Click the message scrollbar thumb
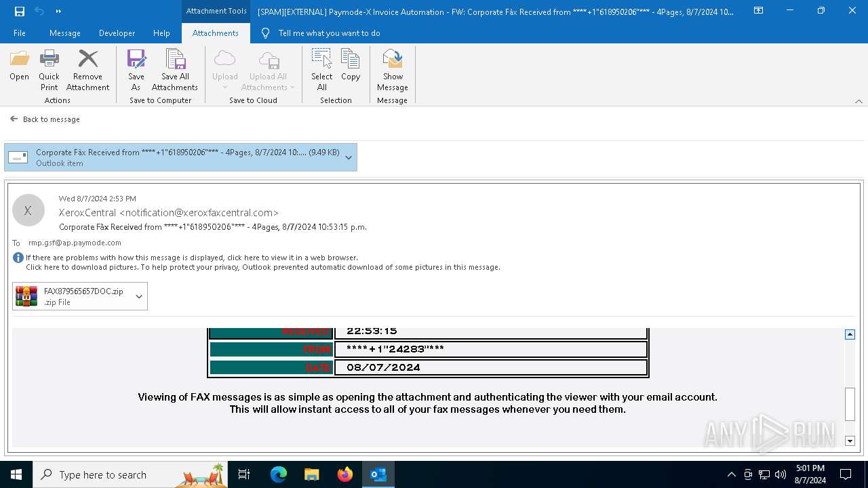This screenshot has width=868, height=488. point(850,404)
